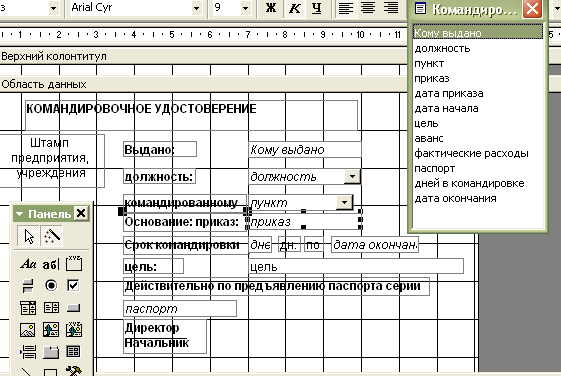
Task: Select the Option Button radio tool
Action: click(51, 285)
